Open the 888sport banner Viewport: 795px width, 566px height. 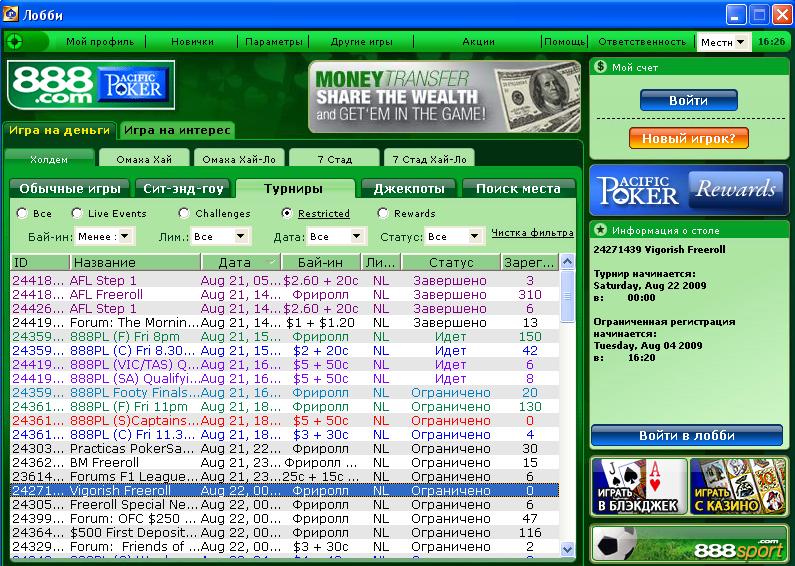click(x=689, y=545)
